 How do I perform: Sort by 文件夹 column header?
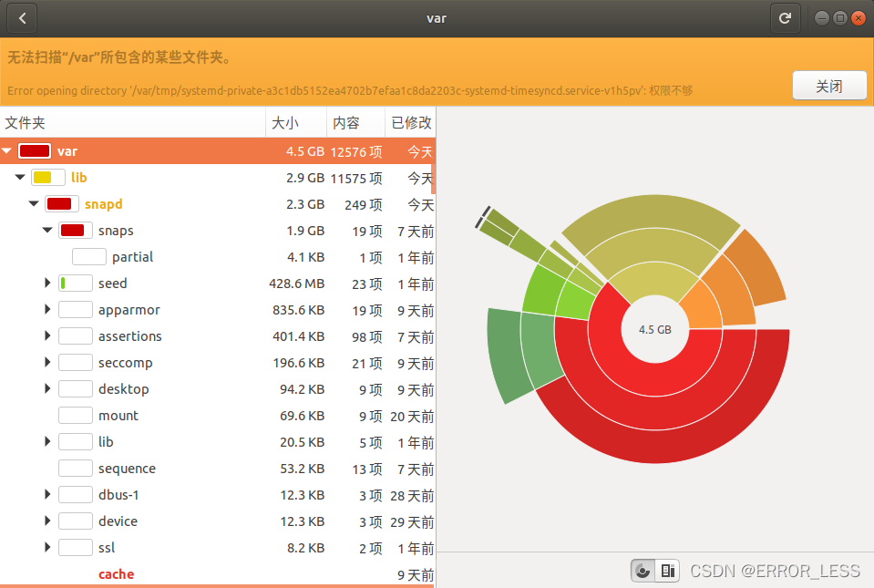(133, 123)
